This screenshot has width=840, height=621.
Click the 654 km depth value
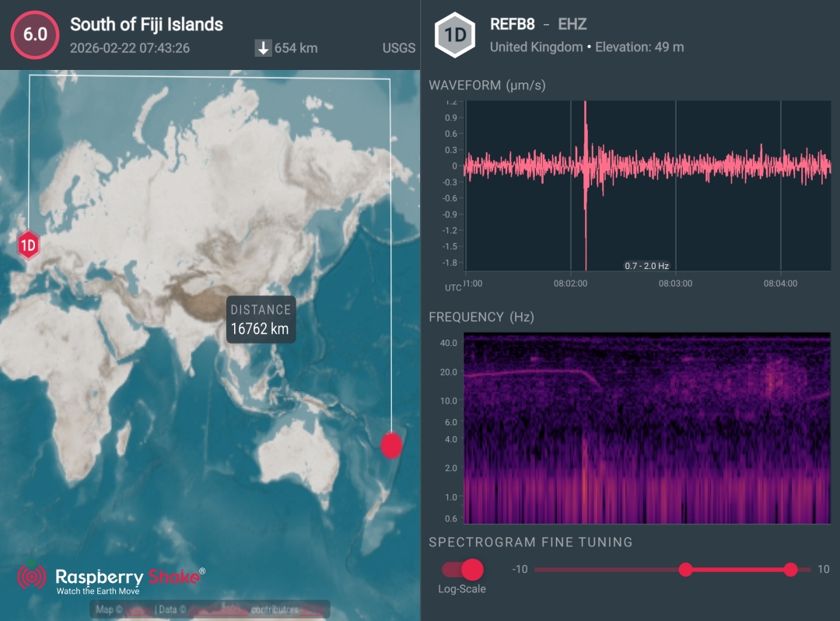tap(296, 48)
